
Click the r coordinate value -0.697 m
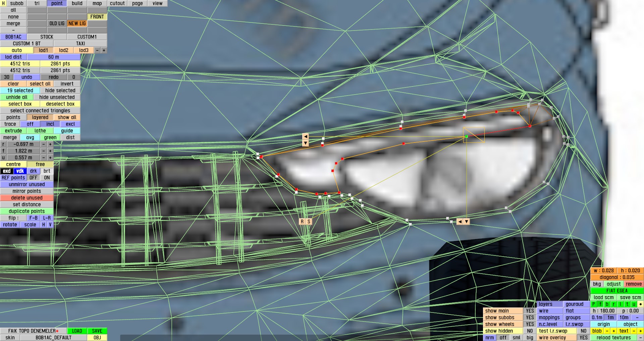(x=23, y=144)
